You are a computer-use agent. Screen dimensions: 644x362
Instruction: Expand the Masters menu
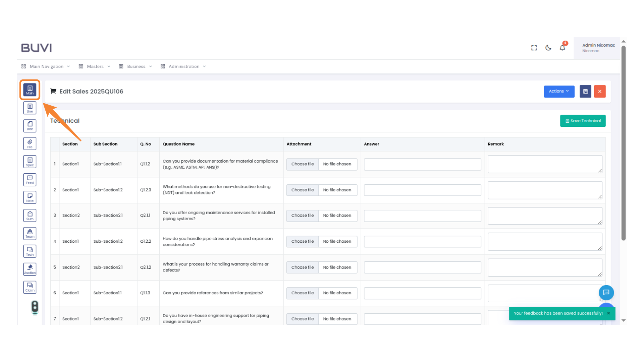coord(95,66)
